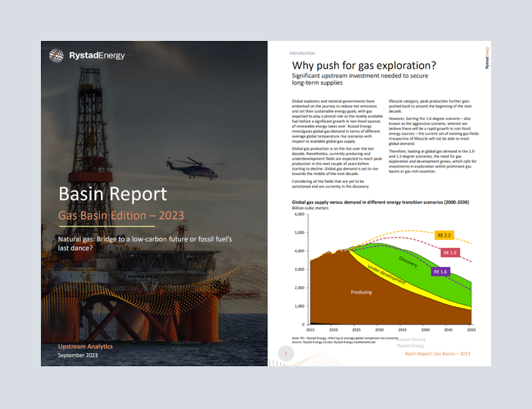Click the paragraph starting 'However, barring the 1.6-degree scenario'
Viewport: 532px width, 409px height.
click(434, 131)
